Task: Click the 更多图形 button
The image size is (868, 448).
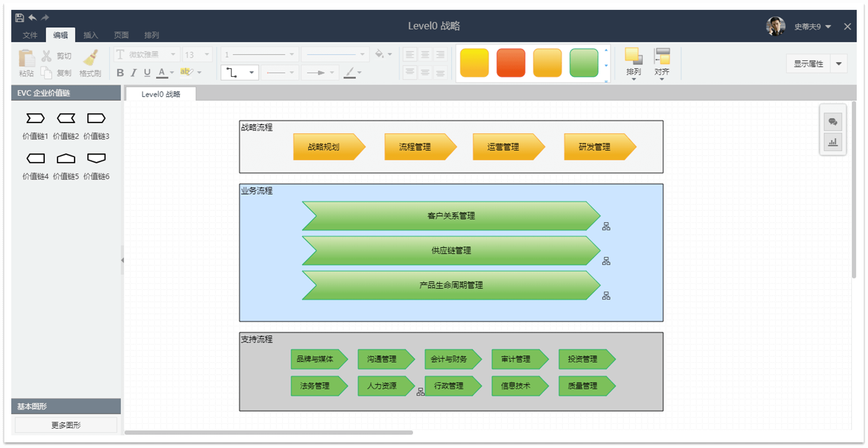Action: click(66, 425)
